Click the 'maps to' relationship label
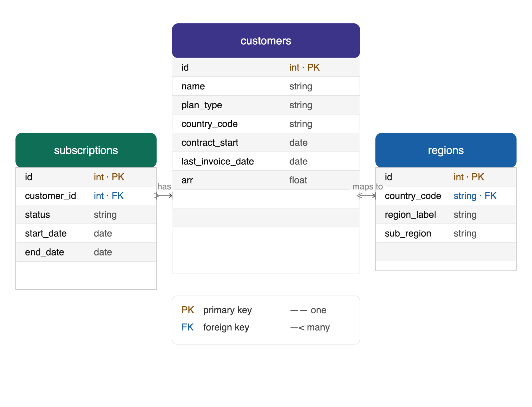 click(367, 187)
